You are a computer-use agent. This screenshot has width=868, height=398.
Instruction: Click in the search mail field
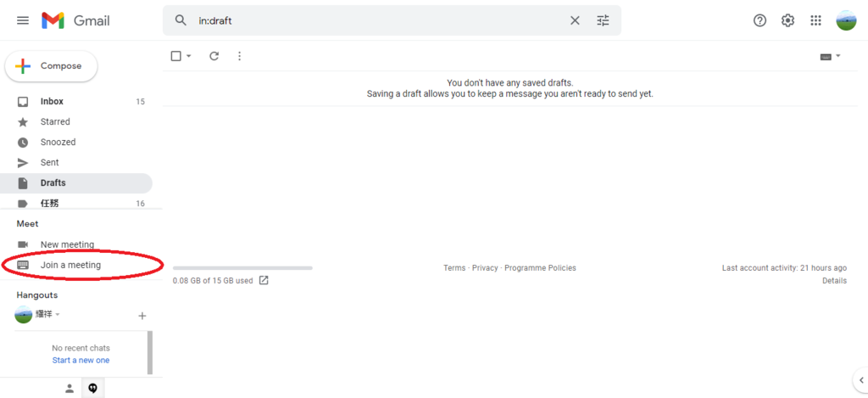373,20
